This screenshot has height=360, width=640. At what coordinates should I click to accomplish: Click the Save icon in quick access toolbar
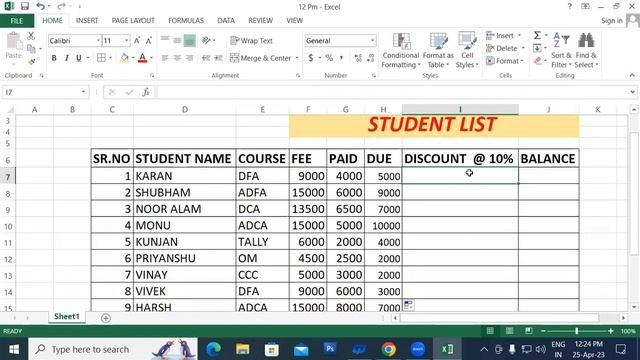point(24,6)
